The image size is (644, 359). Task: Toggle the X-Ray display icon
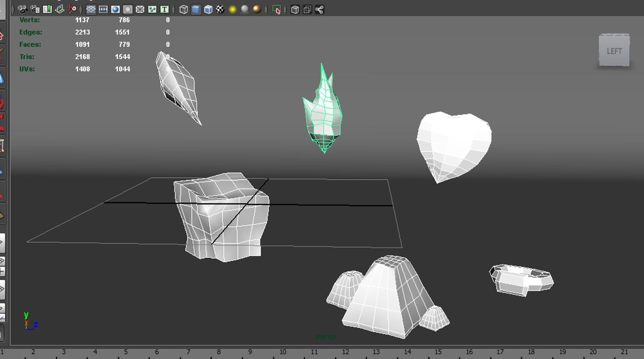[x=295, y=9]
